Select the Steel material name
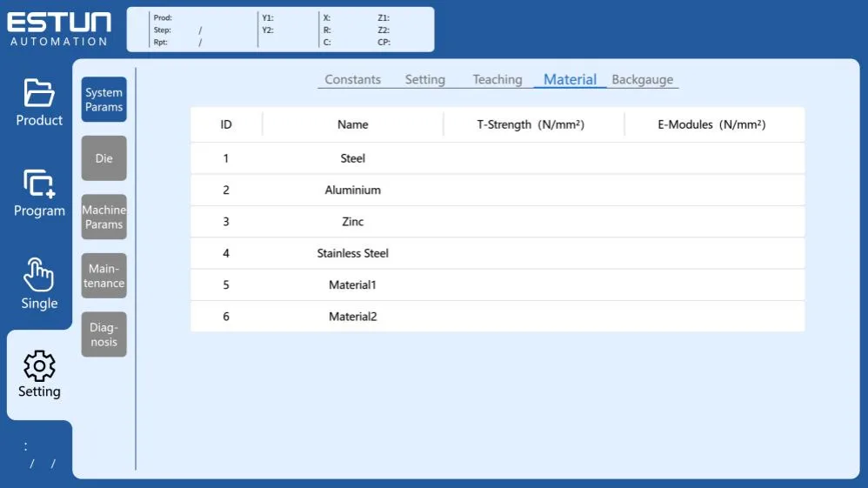The width and height of the screenshot is (868, 488). (352, 158)
